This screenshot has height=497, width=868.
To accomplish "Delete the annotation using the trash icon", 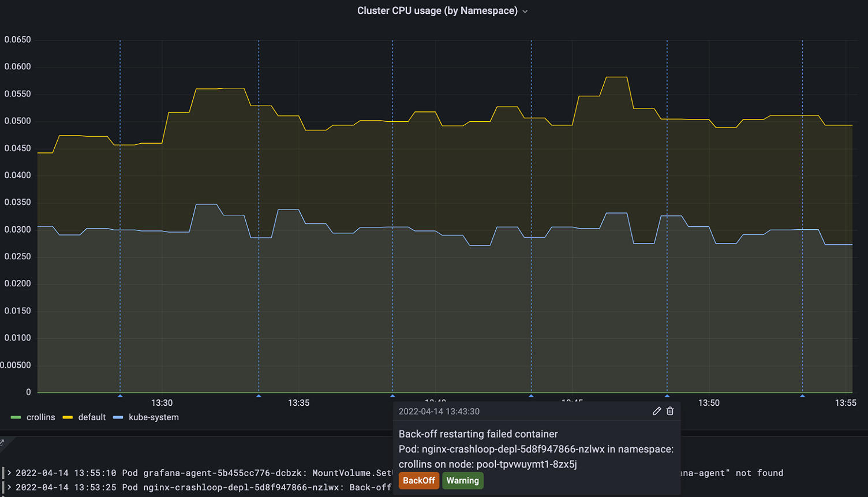I will (670, 411).
